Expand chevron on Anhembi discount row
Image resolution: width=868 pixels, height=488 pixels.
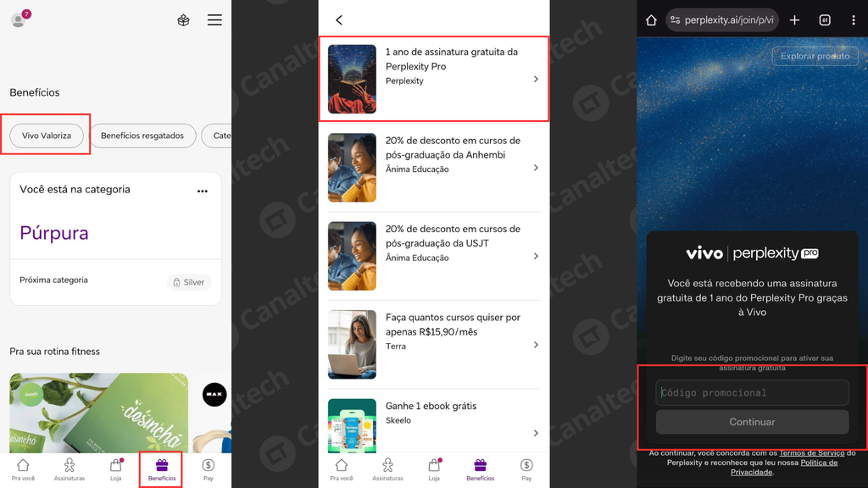[x=536, y=168]
